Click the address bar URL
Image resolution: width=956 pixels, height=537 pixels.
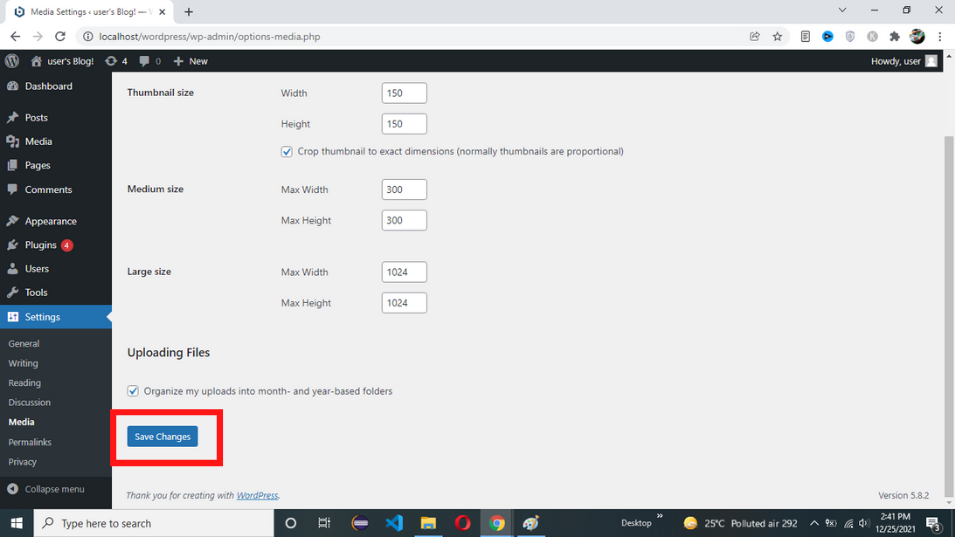[209, 37]
